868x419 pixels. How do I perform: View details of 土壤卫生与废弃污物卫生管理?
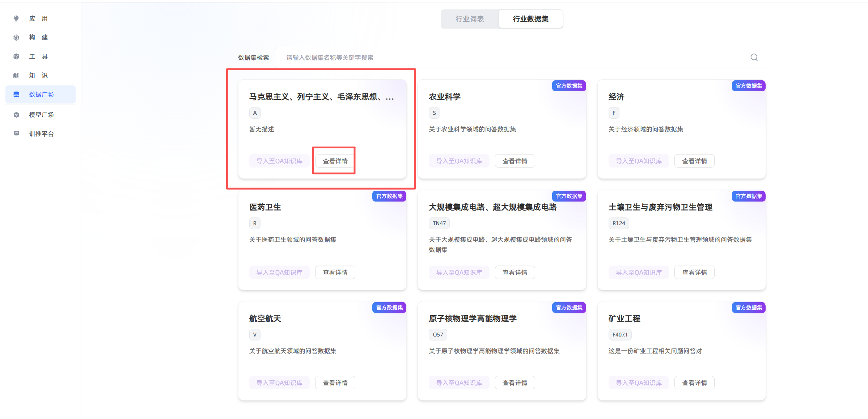tap(694, 272)
